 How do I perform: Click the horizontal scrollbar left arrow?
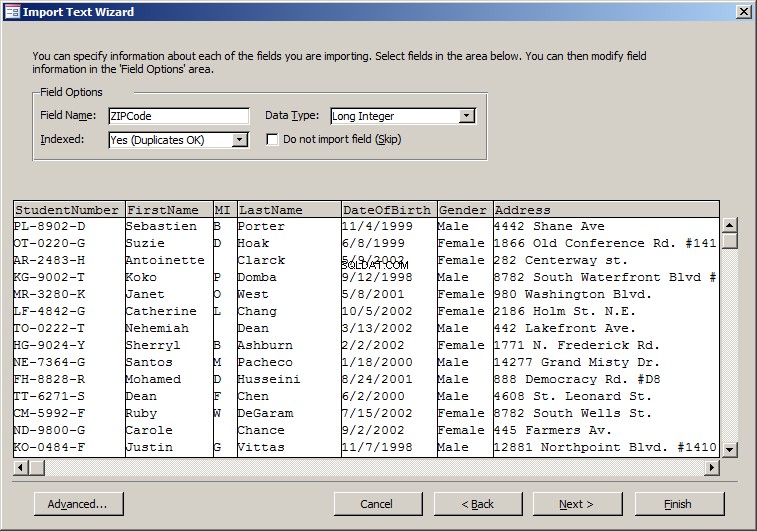click(21, 467)
